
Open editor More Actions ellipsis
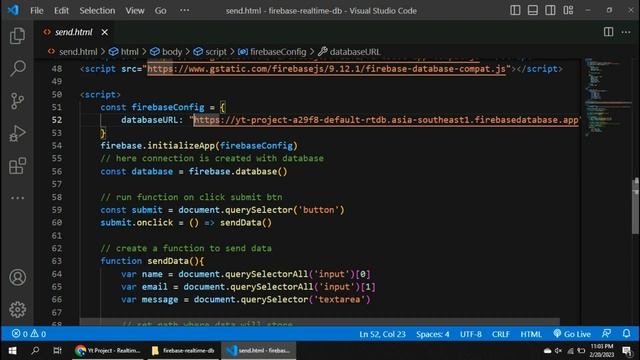[x=626, y=32]
